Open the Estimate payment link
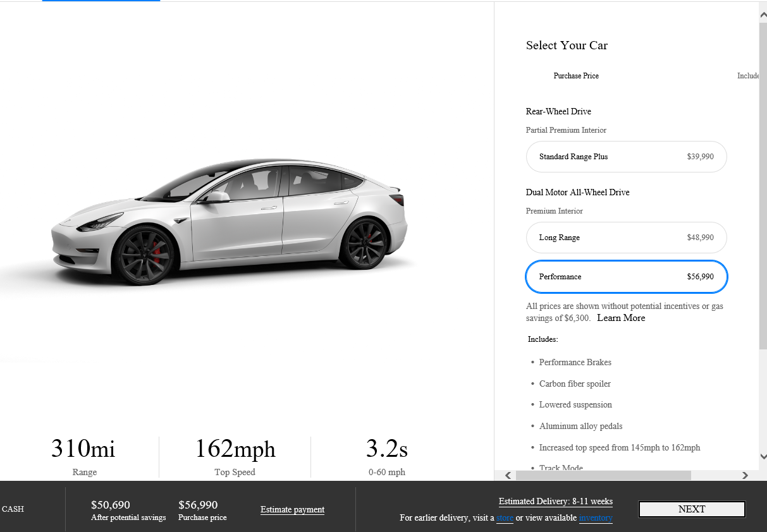The image size is (767, 532). pyautogui.click(x=292, y=510)
